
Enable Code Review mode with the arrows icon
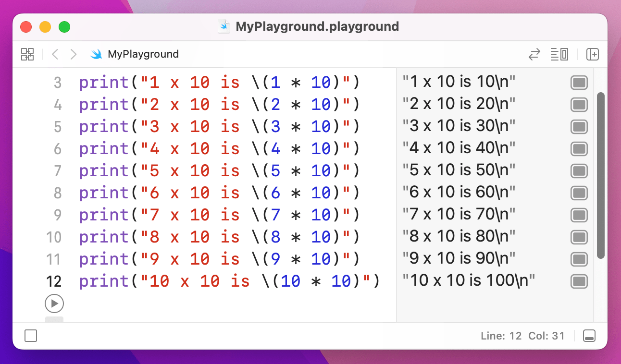[534, 54]
